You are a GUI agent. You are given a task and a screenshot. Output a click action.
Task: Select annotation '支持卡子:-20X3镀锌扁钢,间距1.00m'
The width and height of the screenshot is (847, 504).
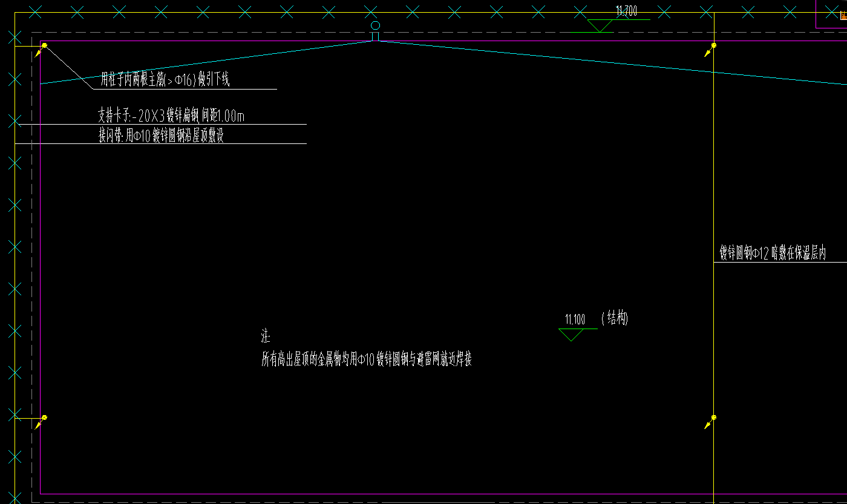[171, 115]
